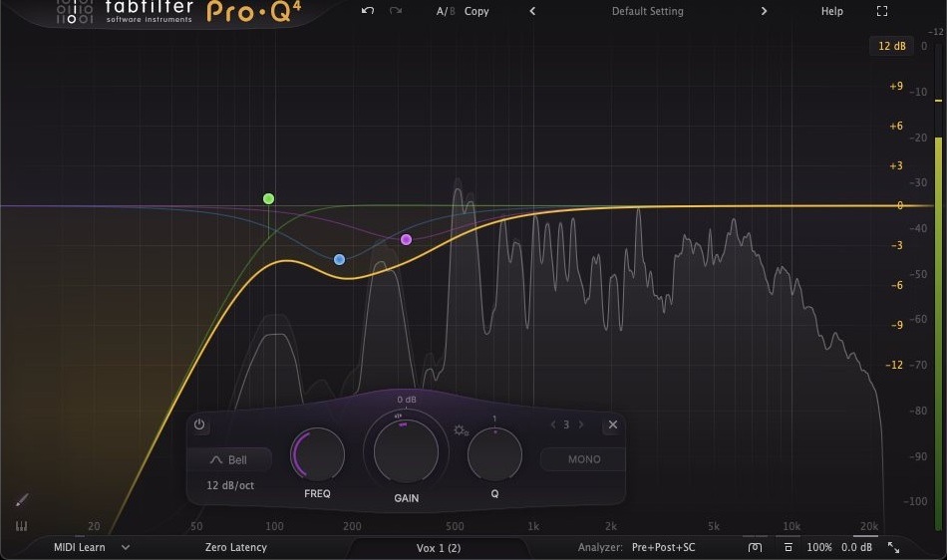Click the band number 3 label

point(566,424)
